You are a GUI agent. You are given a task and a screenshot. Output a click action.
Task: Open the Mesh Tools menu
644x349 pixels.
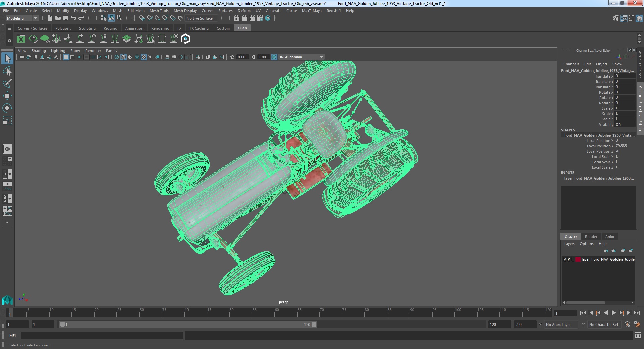coord(159,11)
